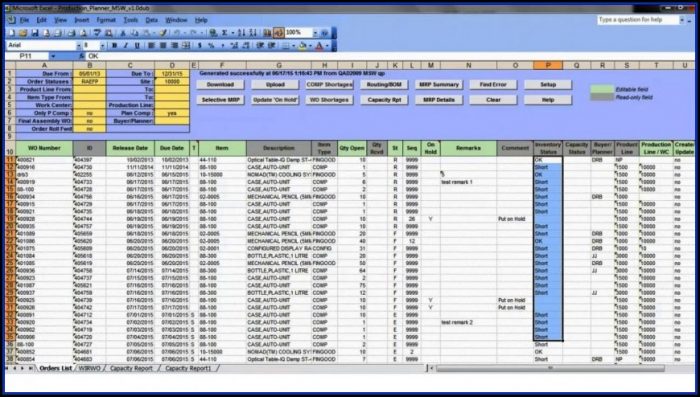700x397 pixels.
Task: Click the Clear button
Action: tap(493, 100)
